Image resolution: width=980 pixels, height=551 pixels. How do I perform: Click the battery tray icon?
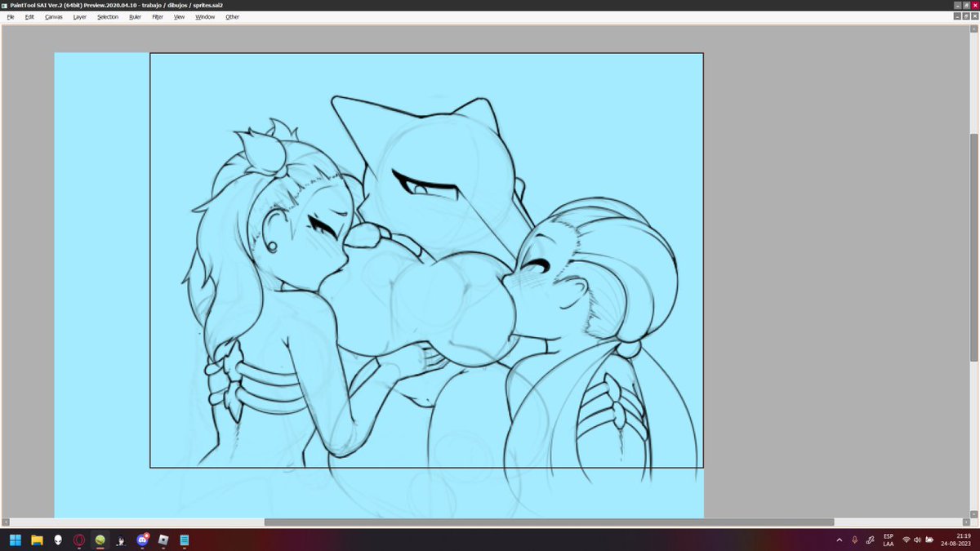click(x=929, y=540)
